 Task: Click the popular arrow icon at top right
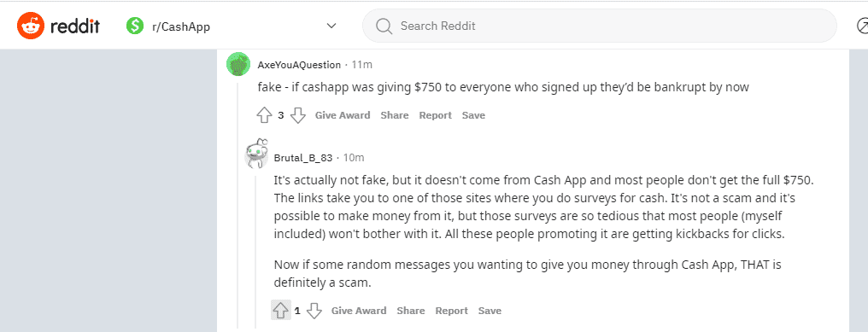click(x=862, y=26)
